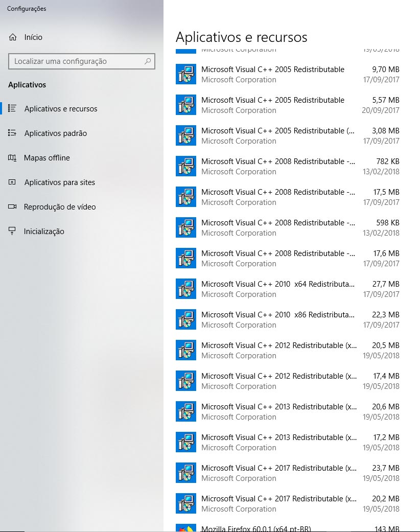
Task: Select icon of Visual C++ 2010 x86 Redistributable
Action: click(x=186, y=319)
